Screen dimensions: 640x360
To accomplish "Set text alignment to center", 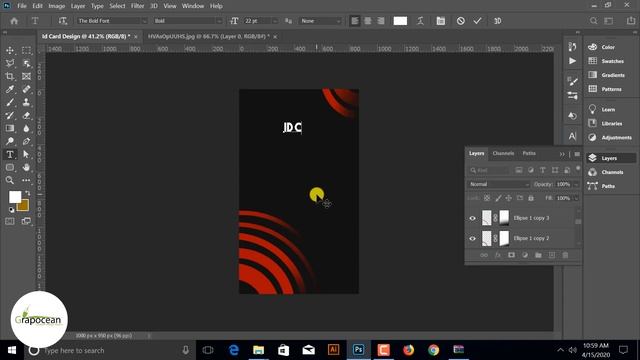I will (368, 21).
